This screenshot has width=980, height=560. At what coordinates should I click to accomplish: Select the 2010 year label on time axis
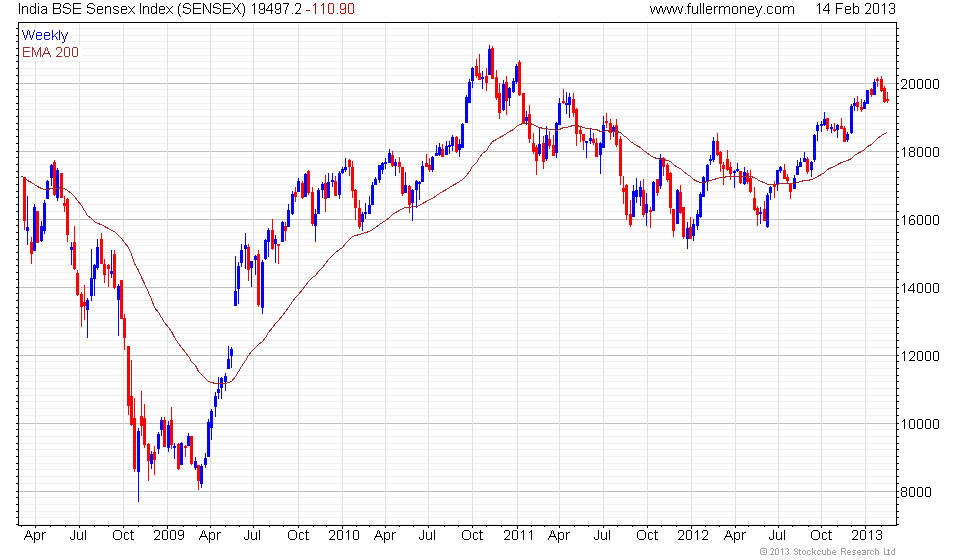[x=344, y=536]
